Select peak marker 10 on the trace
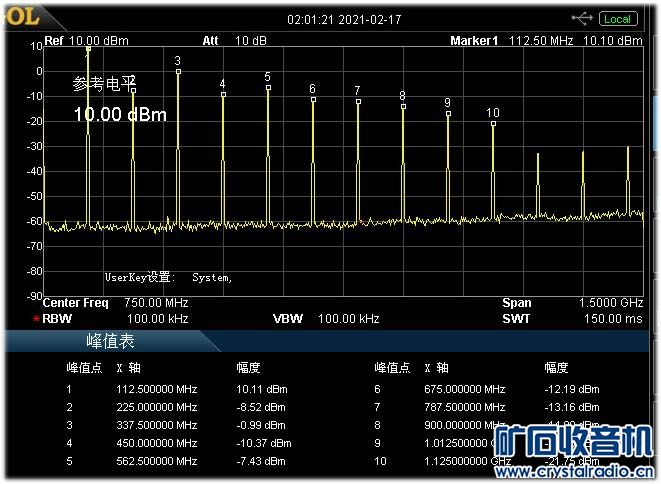Viewport: 661px width, 484px height. pyautogui.click(x=493, y=124)
